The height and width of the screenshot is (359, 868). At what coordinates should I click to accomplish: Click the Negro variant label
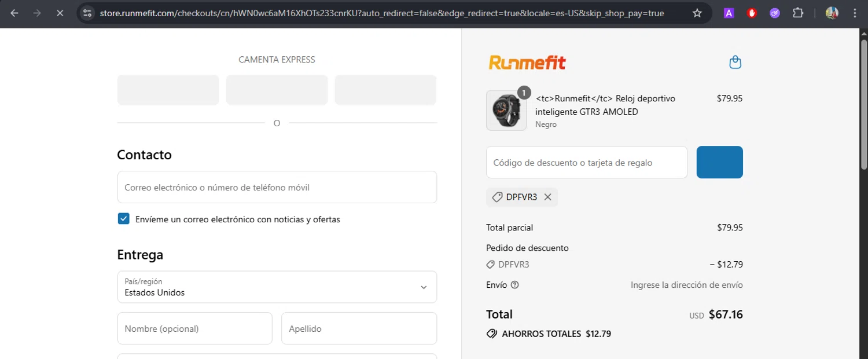[x=546, y=124]
